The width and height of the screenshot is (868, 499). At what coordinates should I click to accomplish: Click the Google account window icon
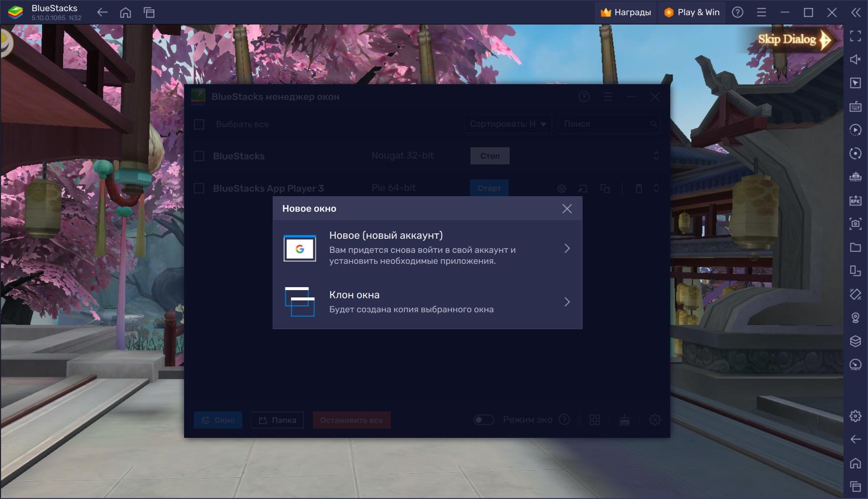coord(300,249)
